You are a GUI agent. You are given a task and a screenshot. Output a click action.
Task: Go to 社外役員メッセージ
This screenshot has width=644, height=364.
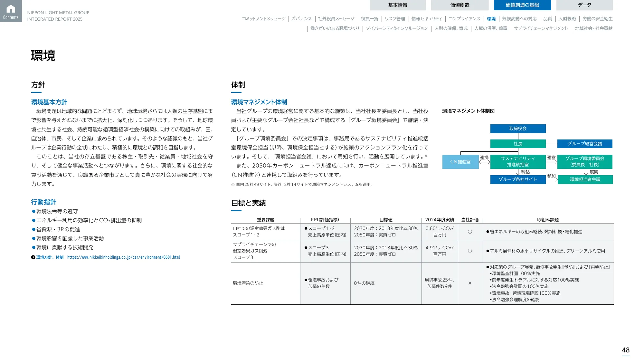[x=336, y=19]
